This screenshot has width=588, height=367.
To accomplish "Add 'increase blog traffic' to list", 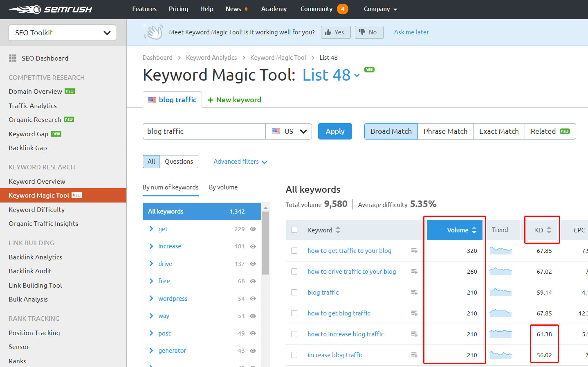I will point(414,355).
